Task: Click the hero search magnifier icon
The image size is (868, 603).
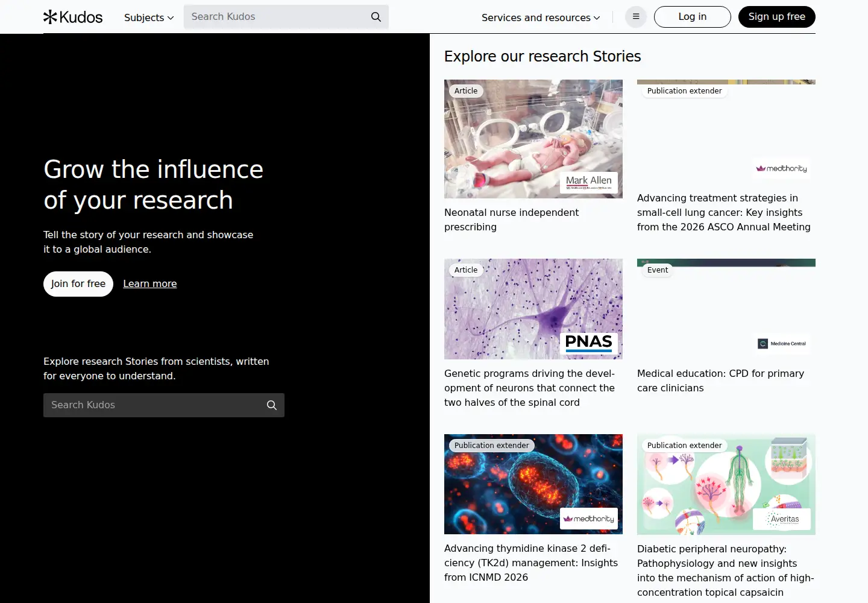Action: point(272,405)
